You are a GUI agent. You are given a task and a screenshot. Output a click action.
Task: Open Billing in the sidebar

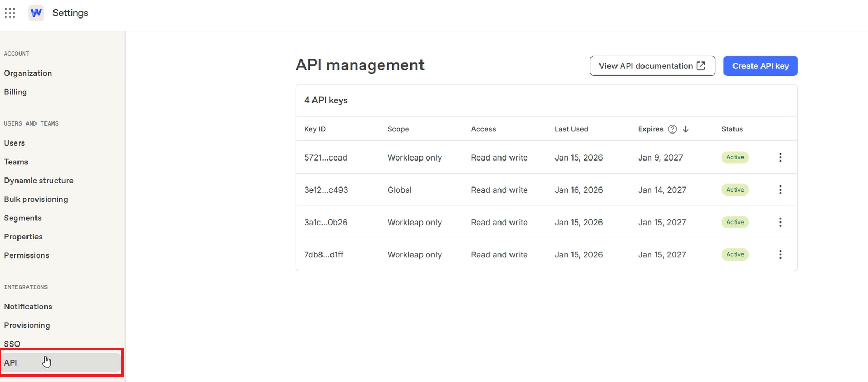(x=15, y=92)
